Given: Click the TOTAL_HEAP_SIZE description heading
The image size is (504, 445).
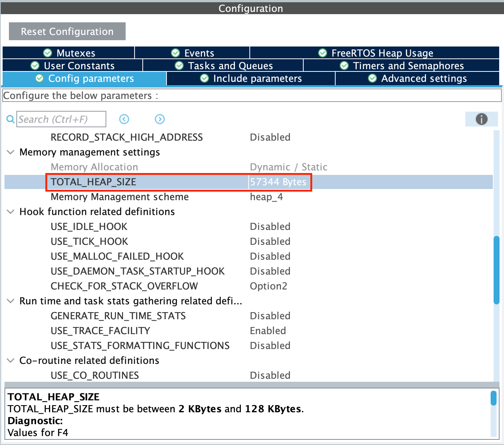Looking at the screenshot, I should [54, 397].
